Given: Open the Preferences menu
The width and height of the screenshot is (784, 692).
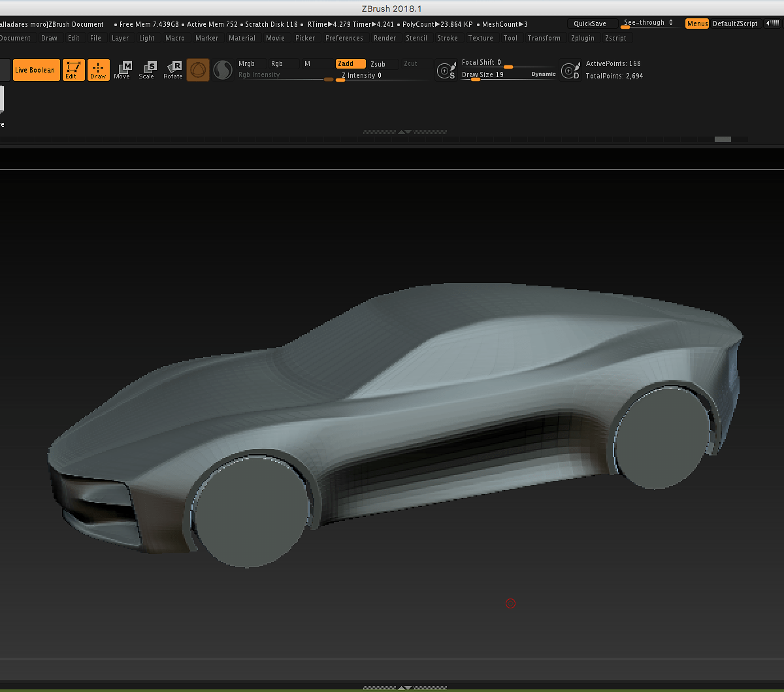Looking at the screenshot, I should pos(344,38).
